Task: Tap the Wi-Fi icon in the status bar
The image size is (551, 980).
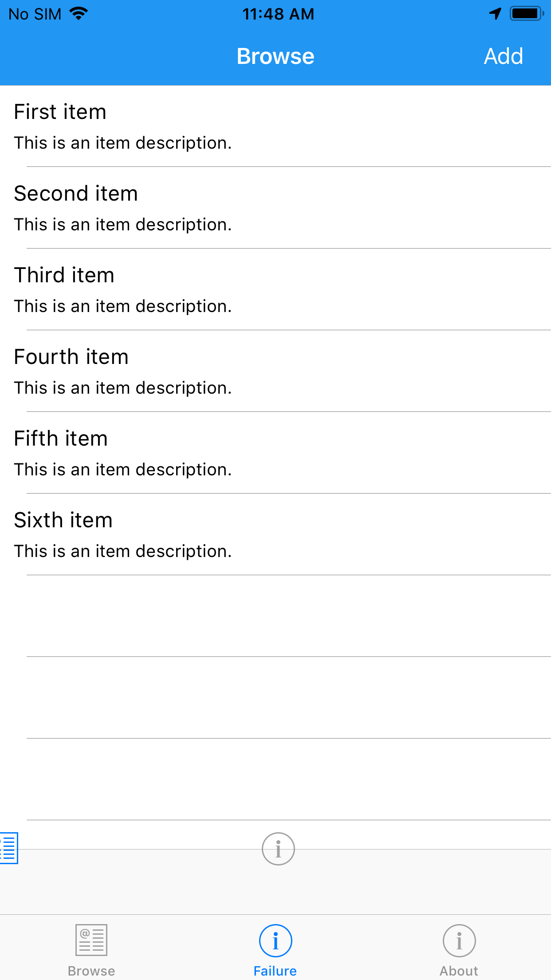Action: (78, 13)
